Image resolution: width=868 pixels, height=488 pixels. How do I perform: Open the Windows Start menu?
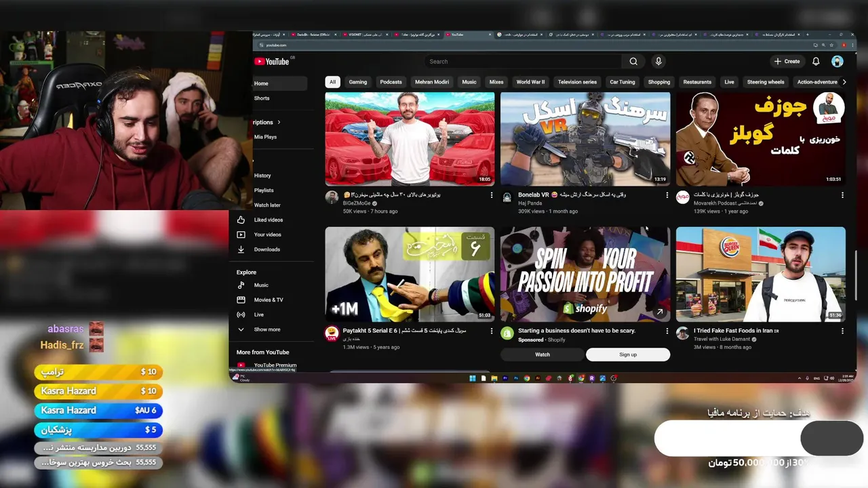click(473, 378)
